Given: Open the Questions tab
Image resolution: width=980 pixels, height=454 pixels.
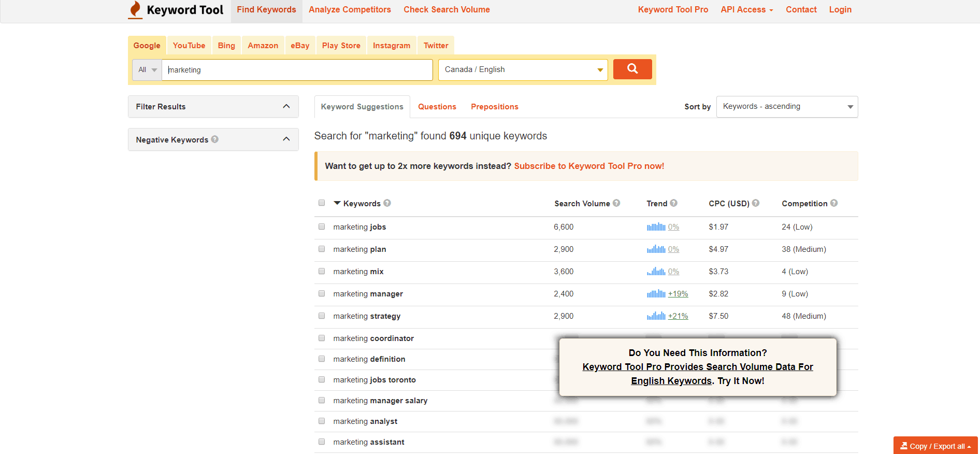Looking at the screenshot, I should tap(437, 107).
